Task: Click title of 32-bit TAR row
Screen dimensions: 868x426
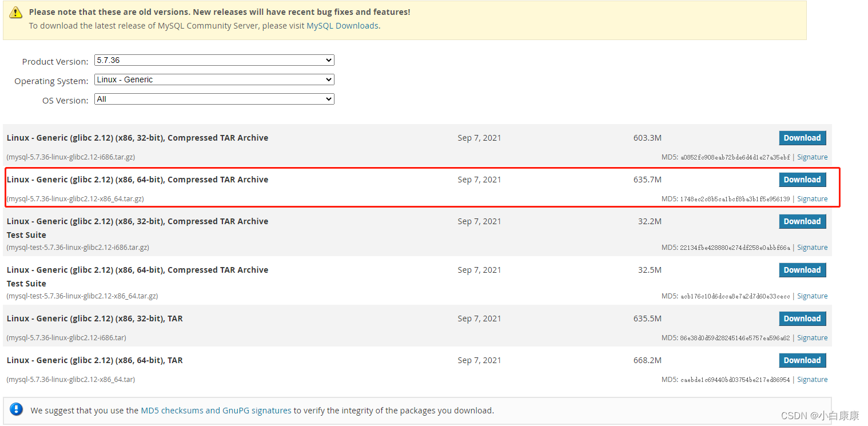Action: tap(95, 318)
